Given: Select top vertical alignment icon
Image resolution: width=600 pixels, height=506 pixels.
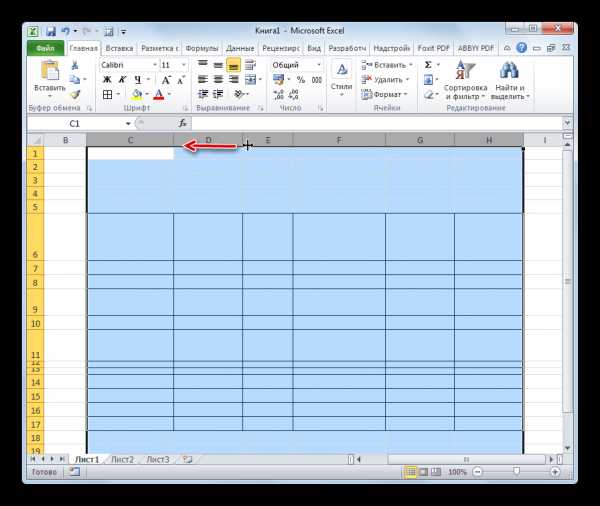Looking at the screenshot, I should tap(203, 65).
